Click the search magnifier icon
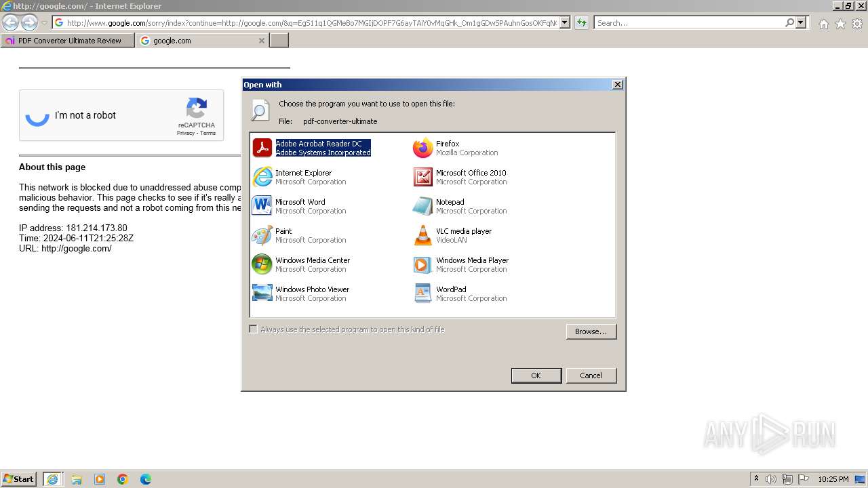868x488 pixels. (789, 23)
